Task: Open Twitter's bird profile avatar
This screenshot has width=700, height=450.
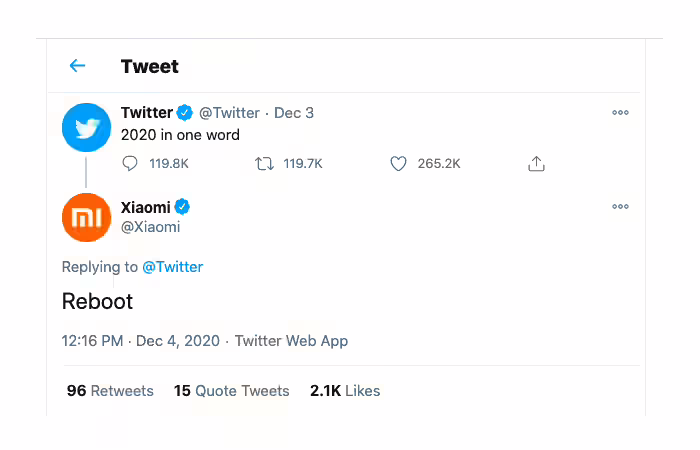Action: point(86,127)
